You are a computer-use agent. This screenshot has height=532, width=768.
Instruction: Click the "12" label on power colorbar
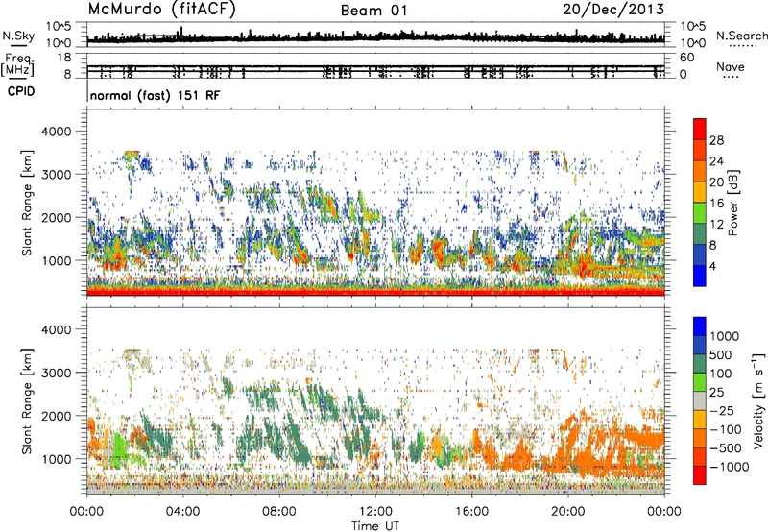[716, 225]
